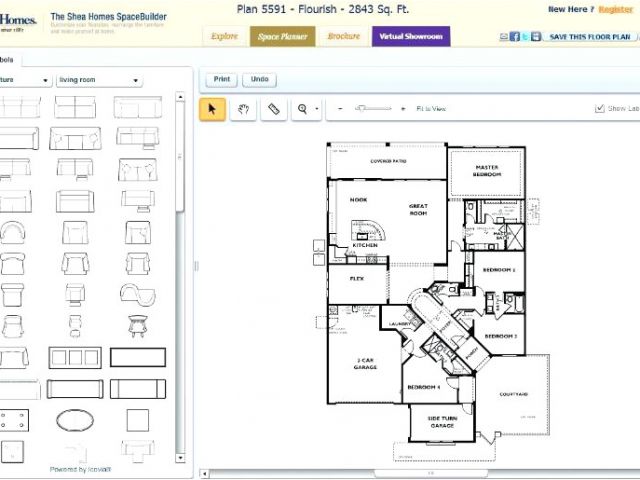The width and height of the screenshot is (640, 480).
Task: Pick the oval table furniture symbol
Action: coord(74,418)
